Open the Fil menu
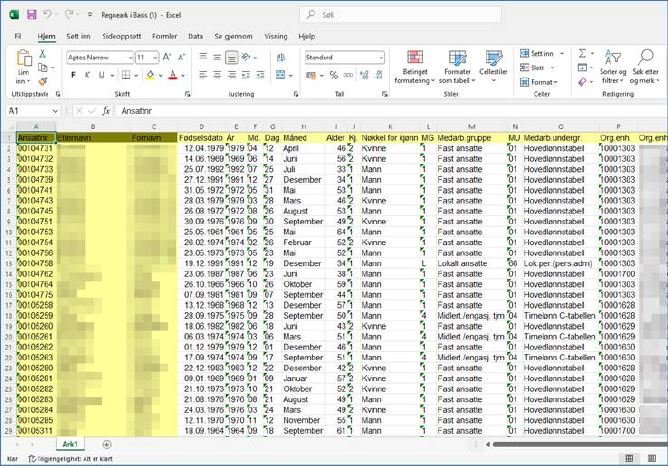The width and height of the screenshot is (668, 466). (18, 36)
